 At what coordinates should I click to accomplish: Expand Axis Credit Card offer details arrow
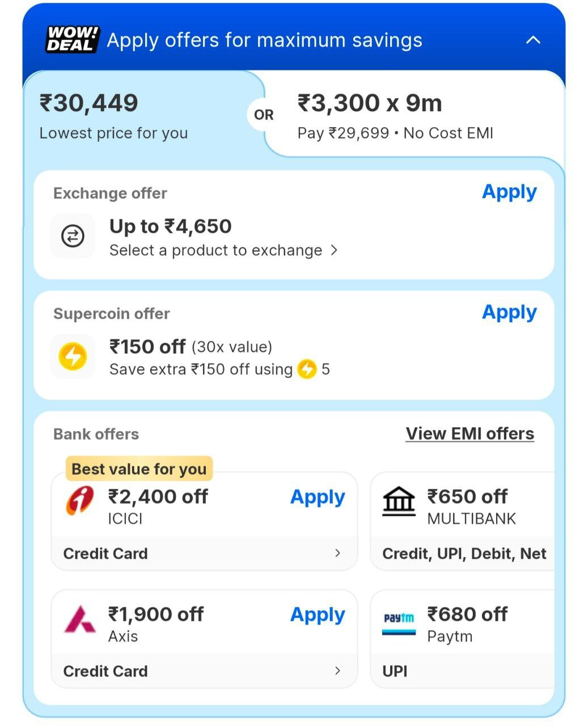point(337,671)
